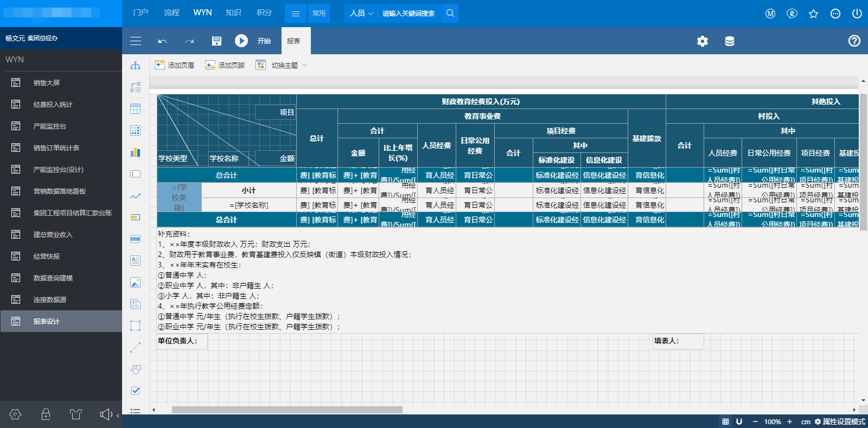868x428 pixels.
Task: Select the List control at toolbox bottom
Action: coord(136,411)
